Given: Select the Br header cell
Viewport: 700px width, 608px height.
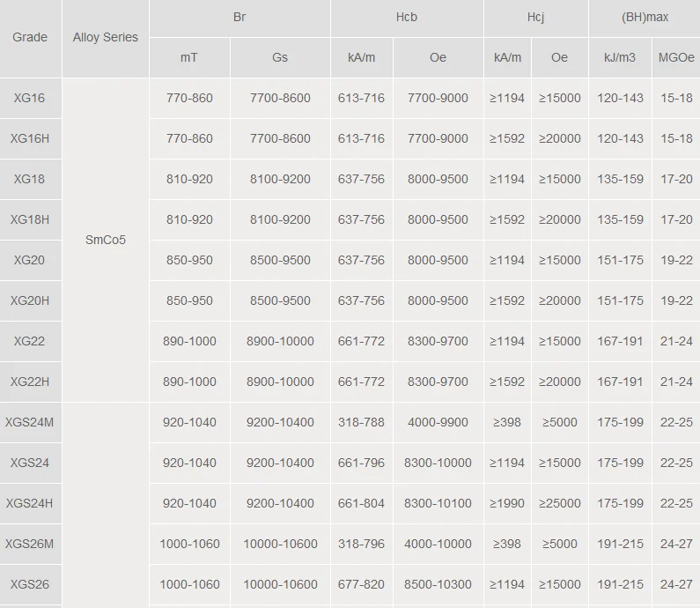Looking at the screenshot, I should pos(239,18).
